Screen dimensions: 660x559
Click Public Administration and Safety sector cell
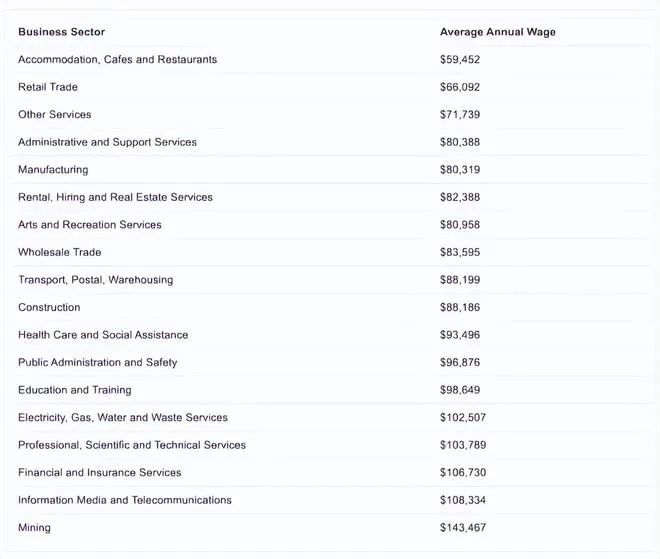(97, 362)
